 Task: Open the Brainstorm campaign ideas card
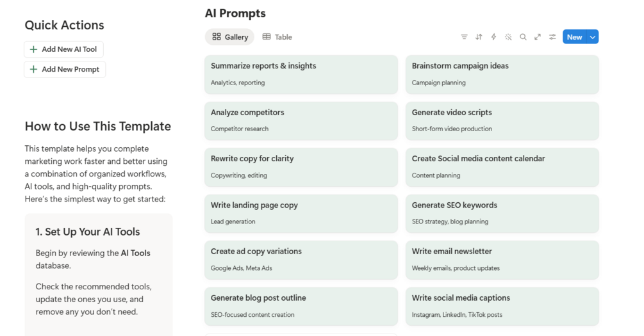pyautogui.click(x=502, y=74)
